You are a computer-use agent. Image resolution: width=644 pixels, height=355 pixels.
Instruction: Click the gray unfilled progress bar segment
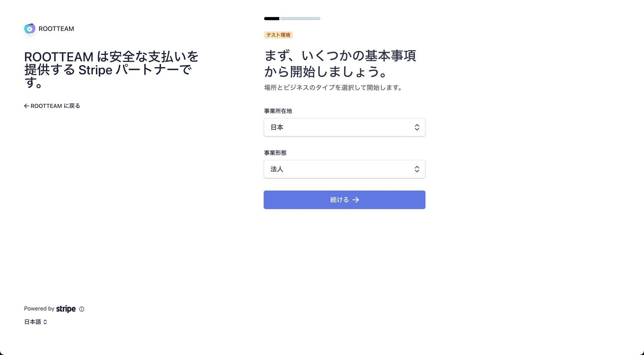tap(300, 19)
